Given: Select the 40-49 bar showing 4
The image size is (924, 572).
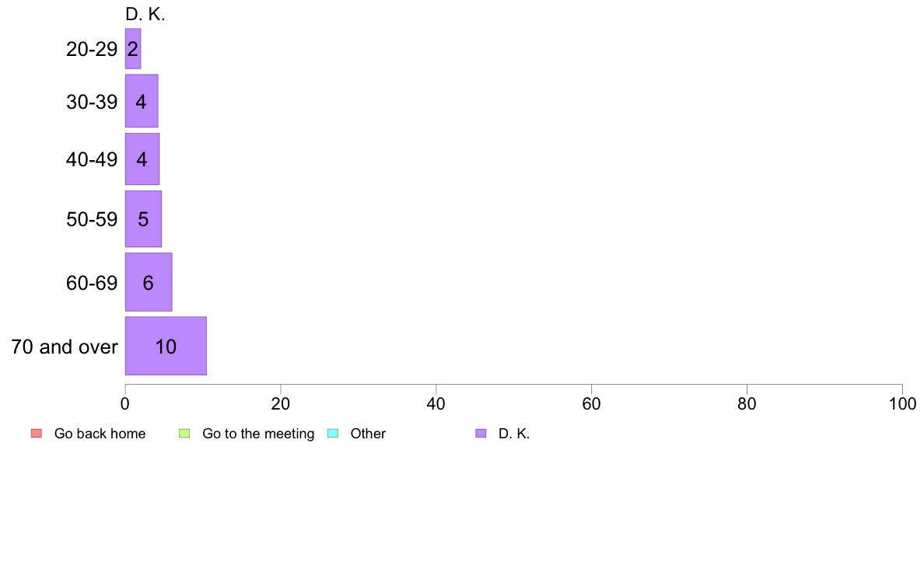Looking at the screenshot, I should pyautogui.click(x=142, y=159).
